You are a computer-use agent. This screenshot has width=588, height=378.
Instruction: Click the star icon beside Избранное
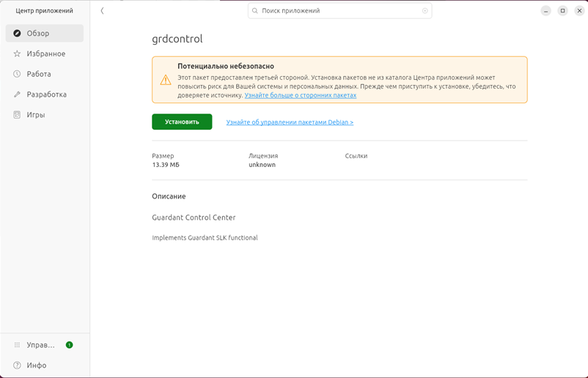pyautogui.click(x=17, y=53)
